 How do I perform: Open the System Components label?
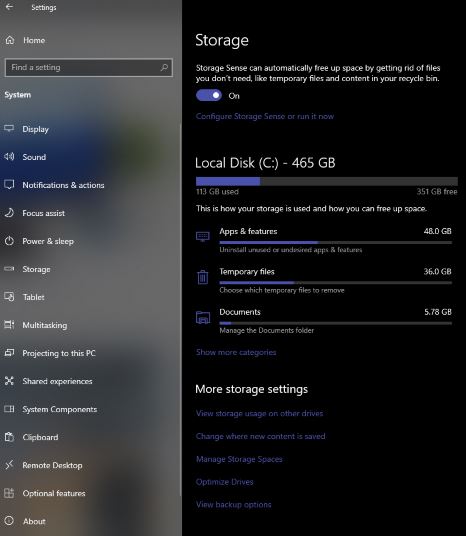[x=60, y=409]
